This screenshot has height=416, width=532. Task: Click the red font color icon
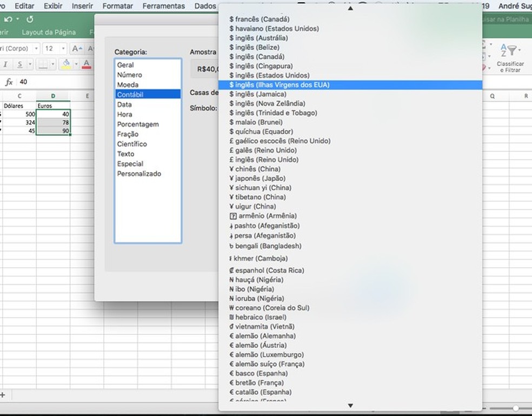[87, 64]
